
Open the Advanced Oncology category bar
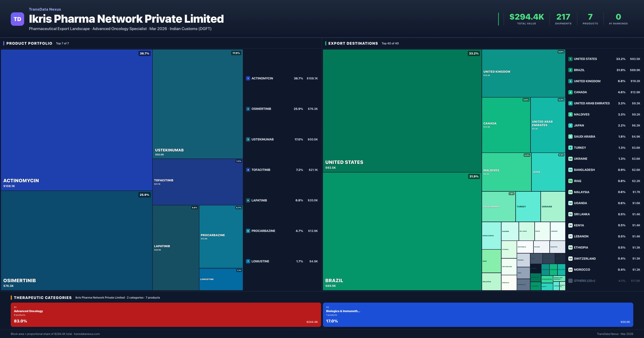click(166, 315)
